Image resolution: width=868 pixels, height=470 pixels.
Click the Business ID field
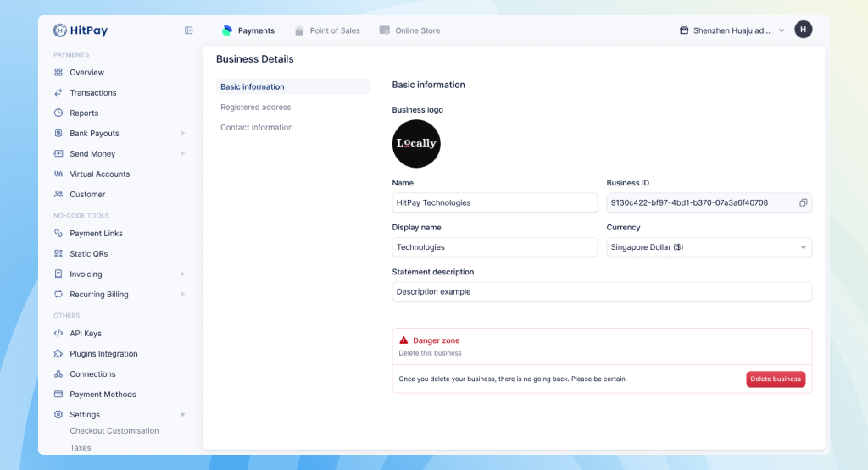[x=709, y=203]
